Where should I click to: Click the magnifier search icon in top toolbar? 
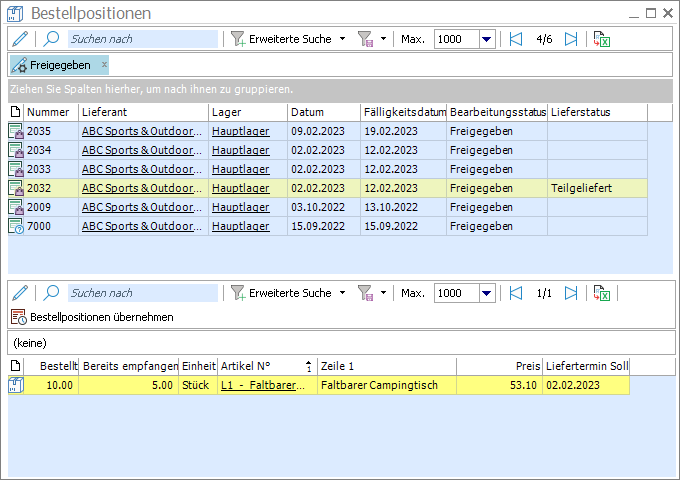52,39
